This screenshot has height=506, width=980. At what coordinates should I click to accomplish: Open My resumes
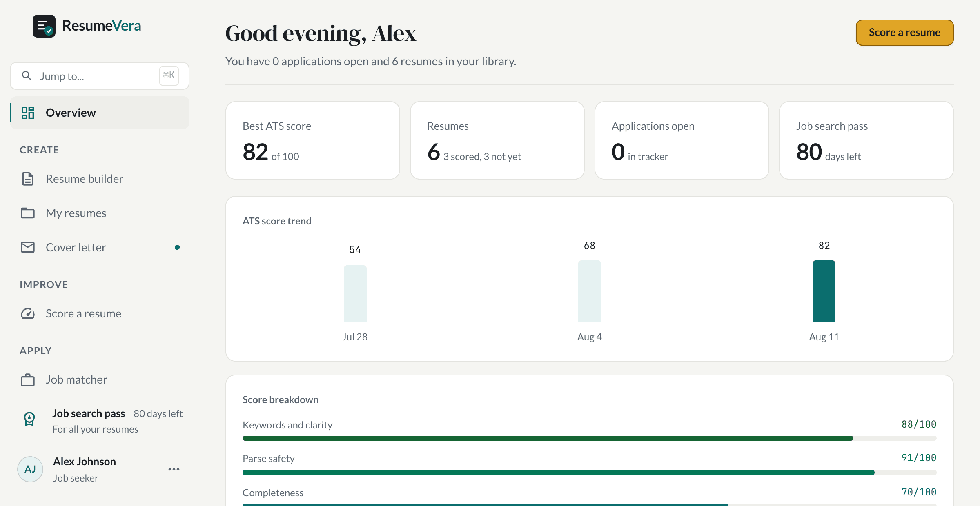pos(100,213)
